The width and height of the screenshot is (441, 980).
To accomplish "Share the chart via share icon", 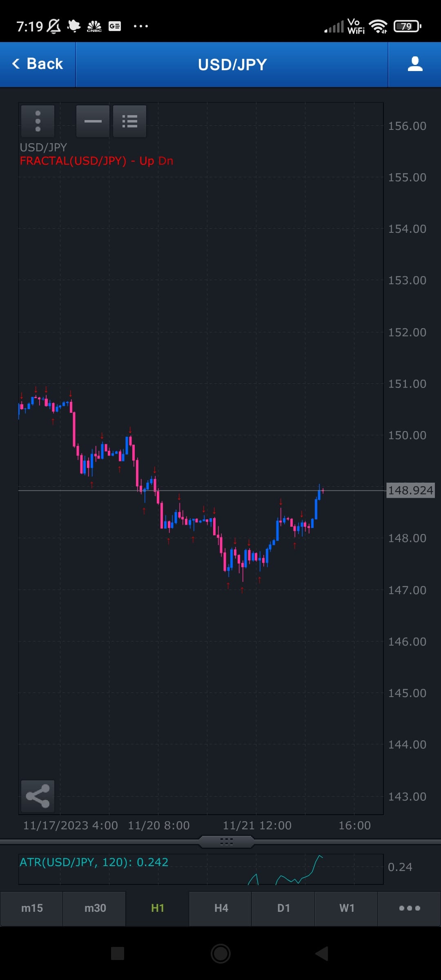I will (38, 796).
